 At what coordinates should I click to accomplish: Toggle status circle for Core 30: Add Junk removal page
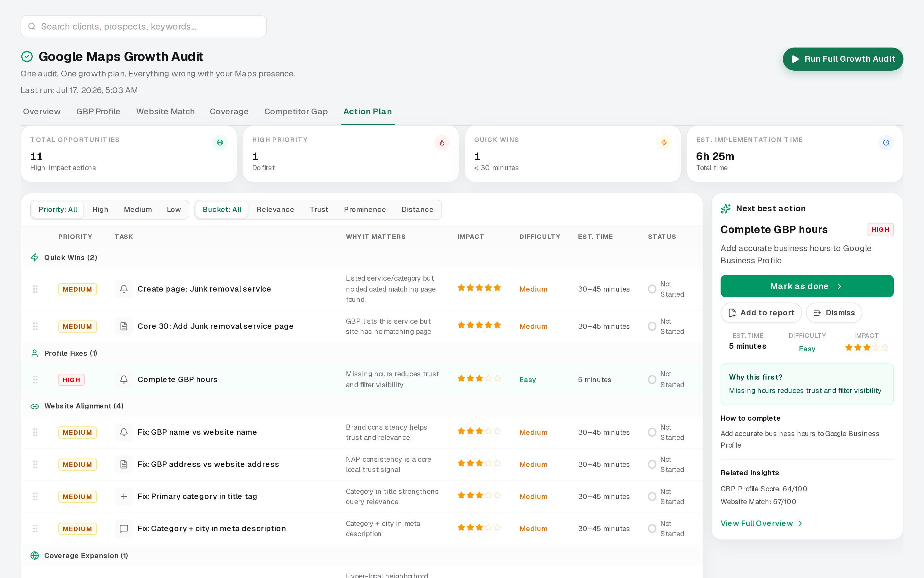click(x=652, y=326)
